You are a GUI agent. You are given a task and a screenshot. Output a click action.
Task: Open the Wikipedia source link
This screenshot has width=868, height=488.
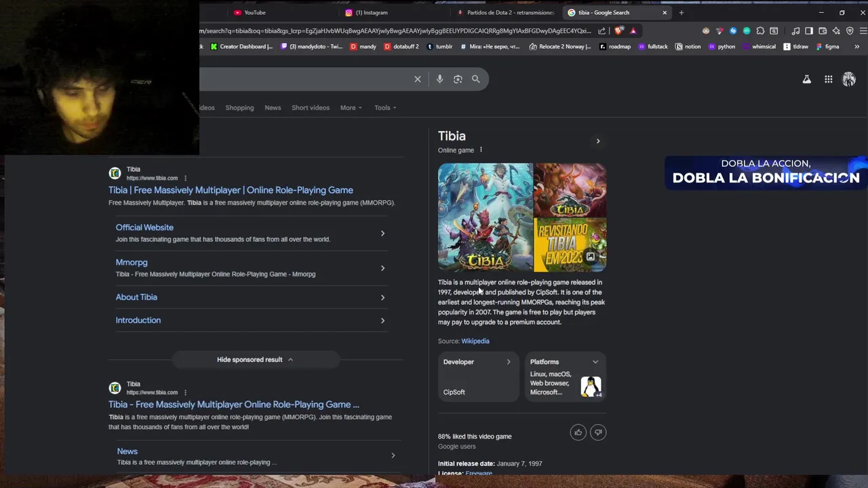click(x=475, y=341)
